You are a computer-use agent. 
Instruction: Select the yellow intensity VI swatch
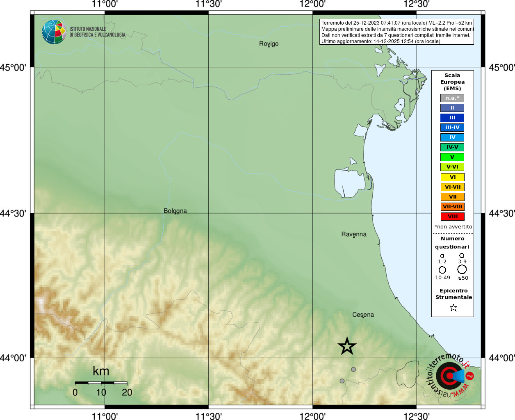pyautogui.click(x=452, y=177)
